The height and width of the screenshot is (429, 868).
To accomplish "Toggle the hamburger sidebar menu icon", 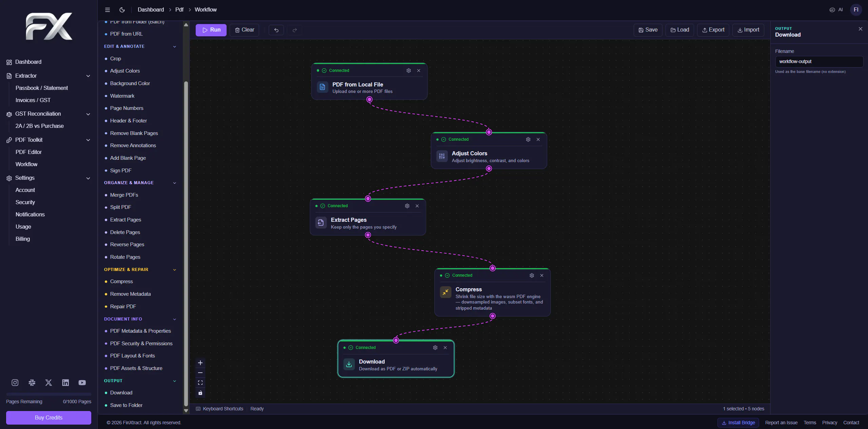I will pos(108,10).
